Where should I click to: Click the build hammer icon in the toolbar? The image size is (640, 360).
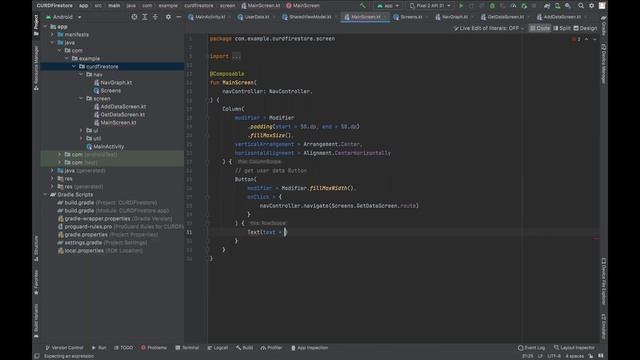point(362,6)
